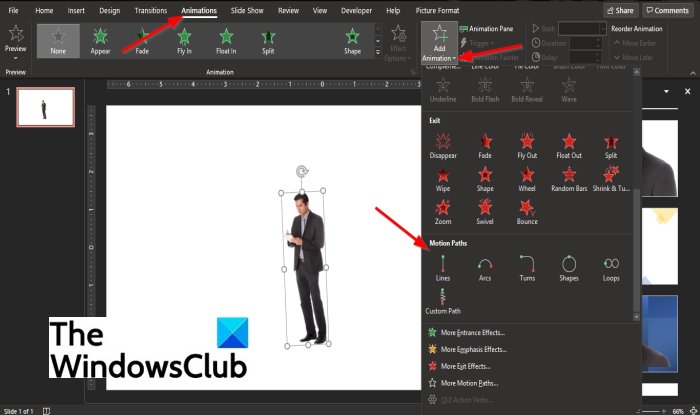Expand the animation gallery more arrow
This screenshot has width=700, height=415.
pyautogui.click(x=378, y=52)
